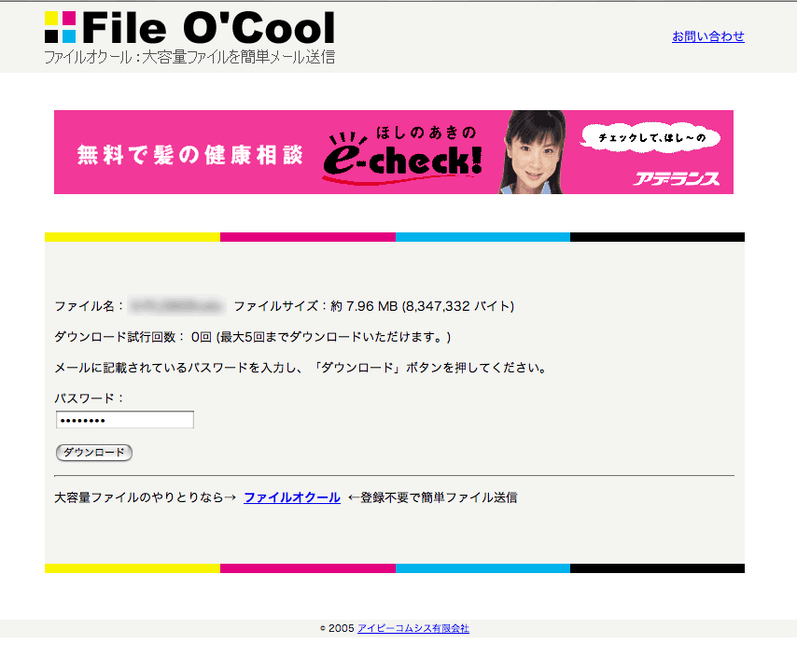Click the magenta segment of the top color bar
797x672 pixels.
tap(307, 237)
